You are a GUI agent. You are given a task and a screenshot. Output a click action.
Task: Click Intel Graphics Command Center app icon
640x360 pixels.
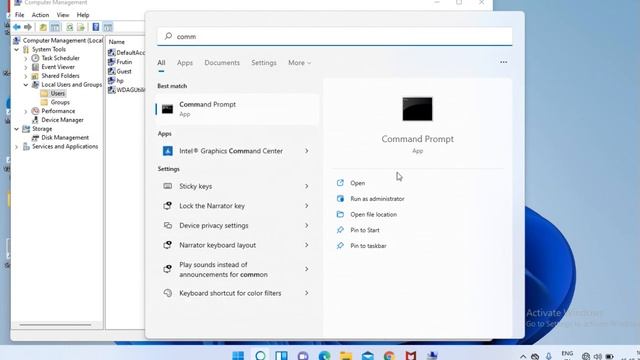(167, 151)
